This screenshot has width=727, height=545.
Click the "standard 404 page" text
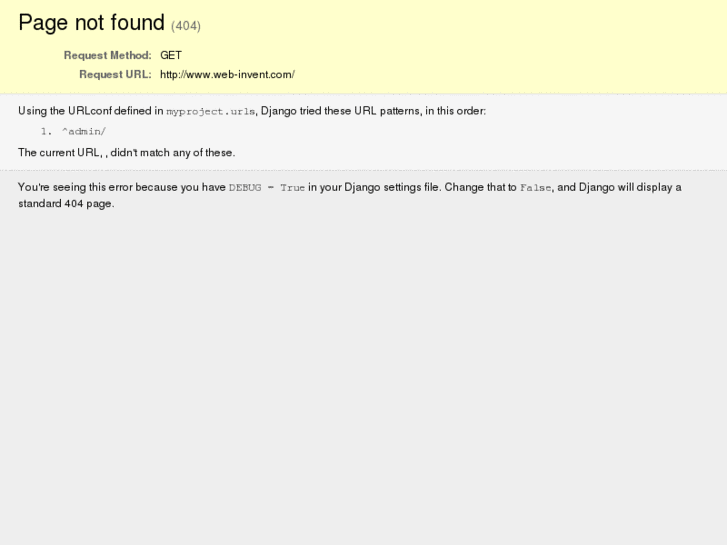(66, 204)
